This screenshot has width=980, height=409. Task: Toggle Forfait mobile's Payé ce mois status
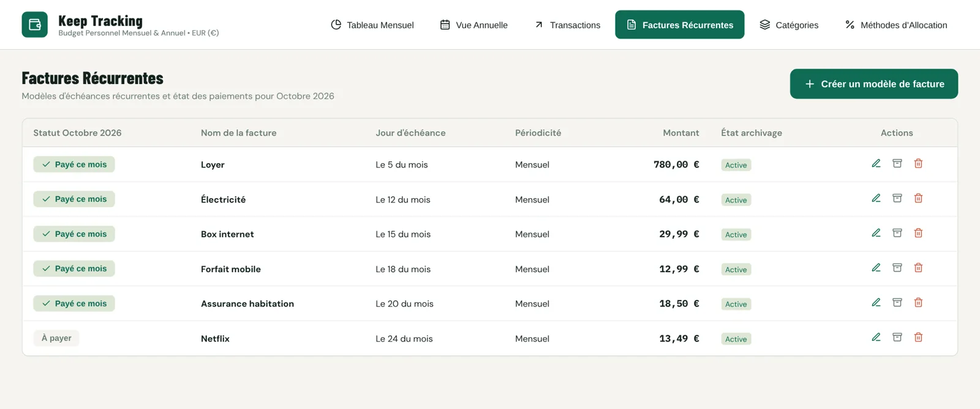coord(74,269)
